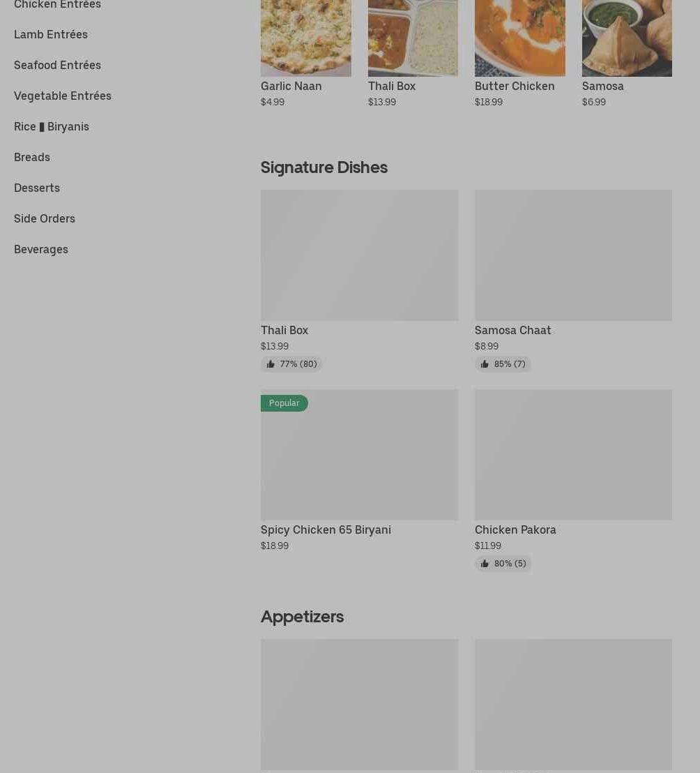
Task: Open the Lamb Entrées menu category
Action: 51,34
